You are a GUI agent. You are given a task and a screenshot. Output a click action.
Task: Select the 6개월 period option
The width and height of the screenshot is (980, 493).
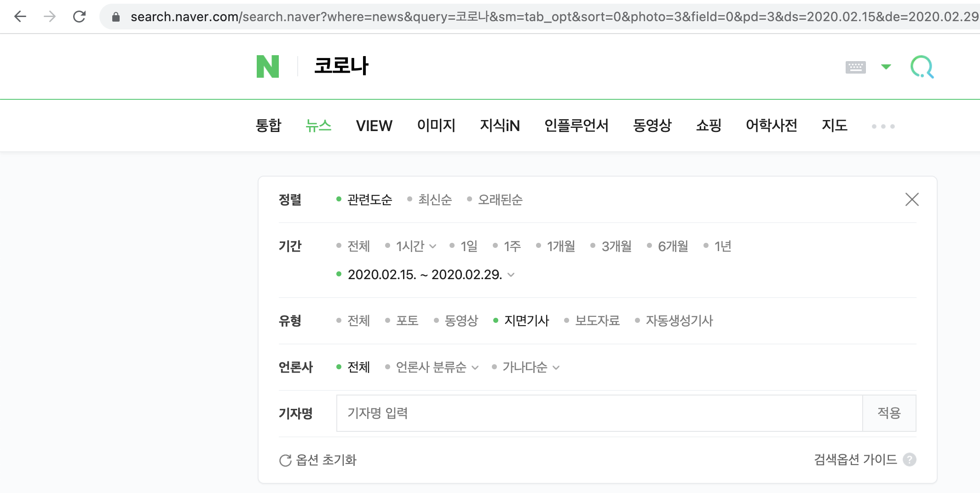click(673, 246)
